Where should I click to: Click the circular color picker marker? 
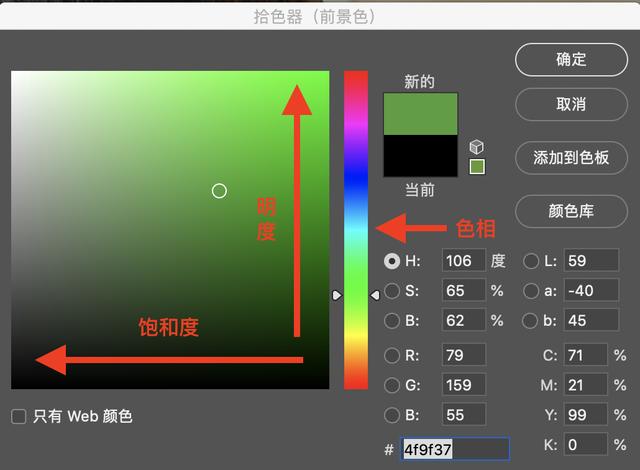click(219, 190)
